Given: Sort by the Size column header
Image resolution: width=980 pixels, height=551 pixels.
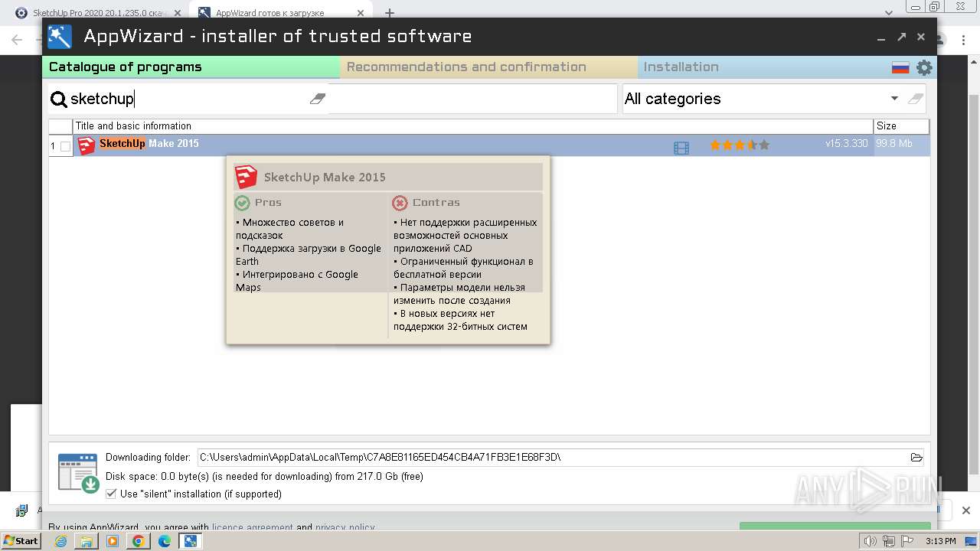Looking at the screenshot, I should 901,126.
